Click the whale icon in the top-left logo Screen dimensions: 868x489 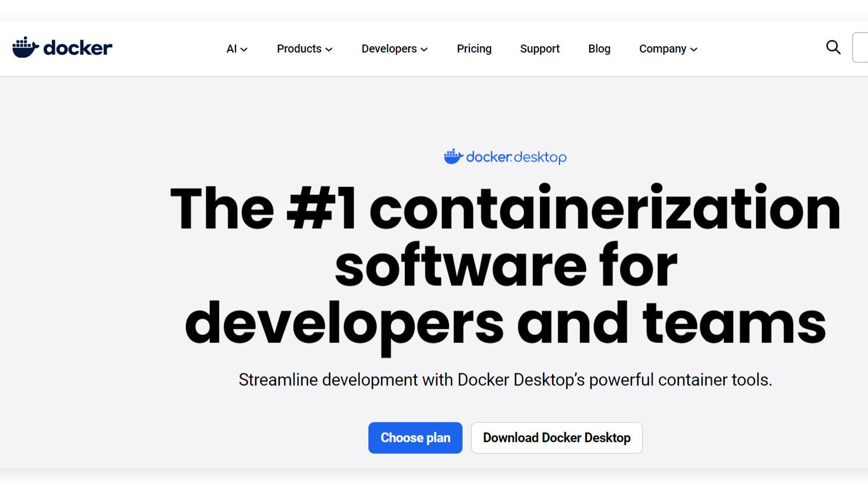pyautogui.click(x=25, y=47)
